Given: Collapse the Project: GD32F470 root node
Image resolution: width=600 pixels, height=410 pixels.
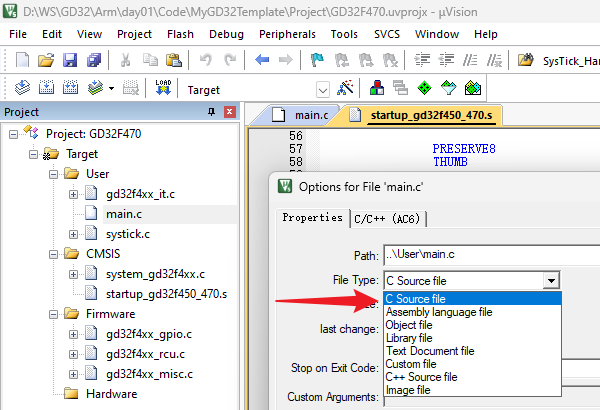Looking at the screenshot, I should [x=13, y=134].
